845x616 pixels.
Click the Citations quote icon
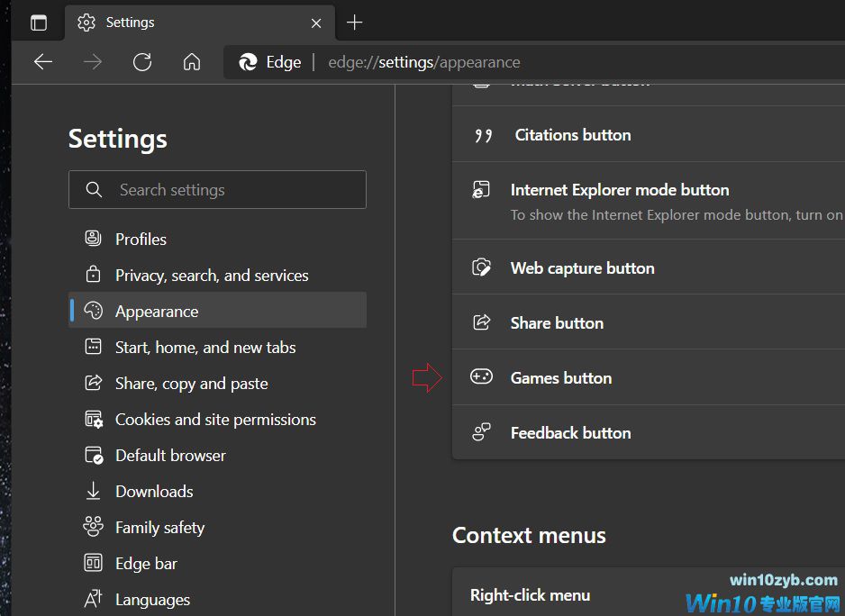click(483, 135)
